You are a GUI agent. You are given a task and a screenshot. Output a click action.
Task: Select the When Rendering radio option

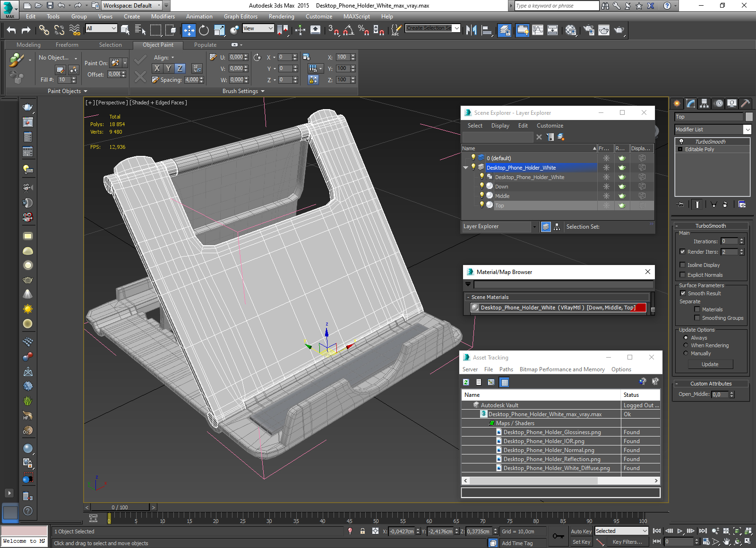coord(686,345)
